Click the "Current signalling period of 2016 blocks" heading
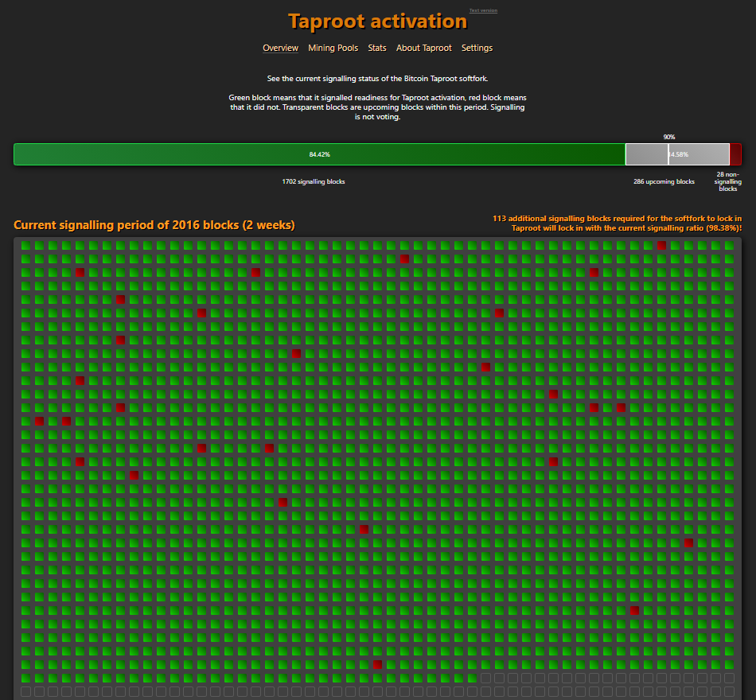Screen dimensions: 756x700 [154, 225]
